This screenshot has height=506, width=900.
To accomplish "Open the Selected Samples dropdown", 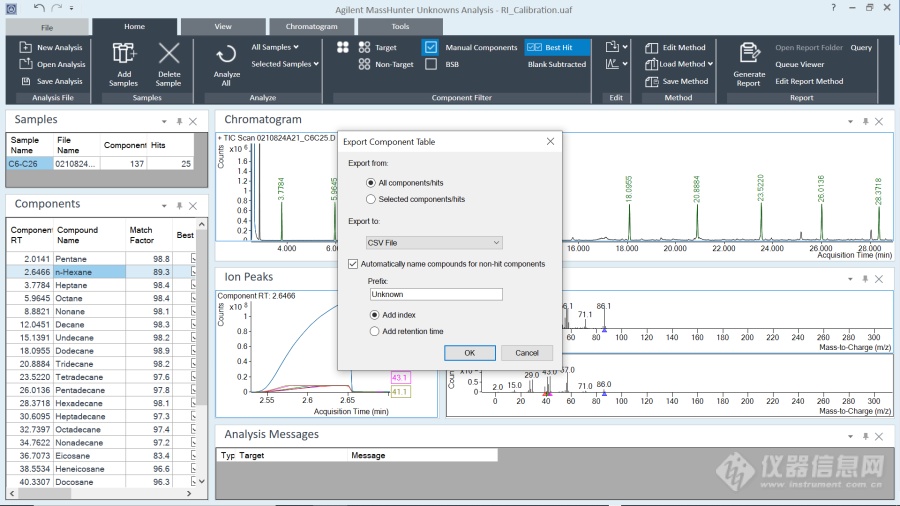I will [x=285, y=64].
